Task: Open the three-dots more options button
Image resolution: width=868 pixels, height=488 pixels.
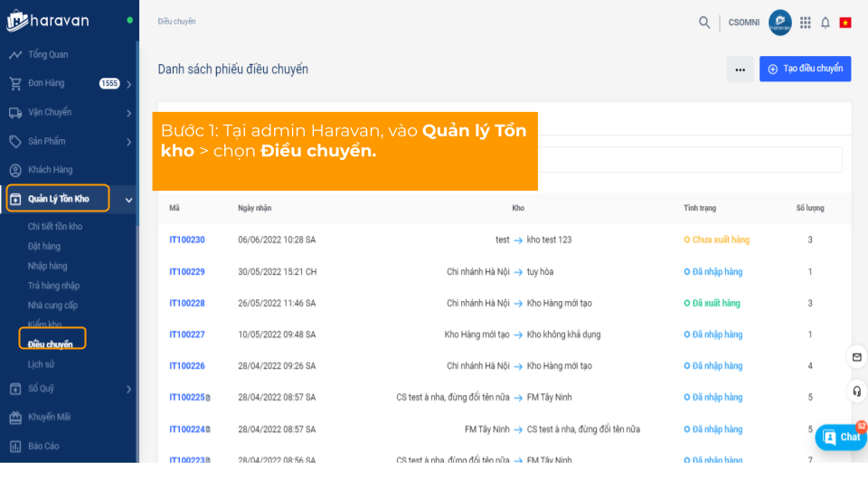Action: (740, 70)
